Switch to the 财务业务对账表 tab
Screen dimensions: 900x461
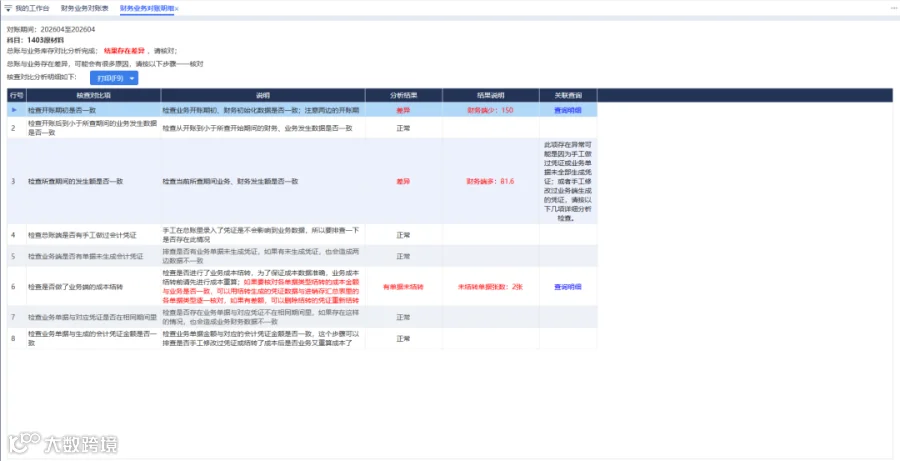click(x=84, y=9)
